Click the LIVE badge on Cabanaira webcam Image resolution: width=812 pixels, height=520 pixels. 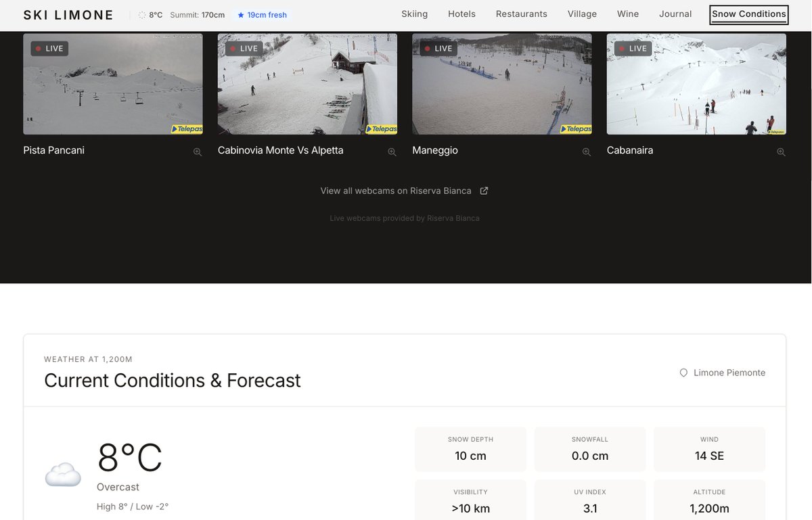(633, 49)
